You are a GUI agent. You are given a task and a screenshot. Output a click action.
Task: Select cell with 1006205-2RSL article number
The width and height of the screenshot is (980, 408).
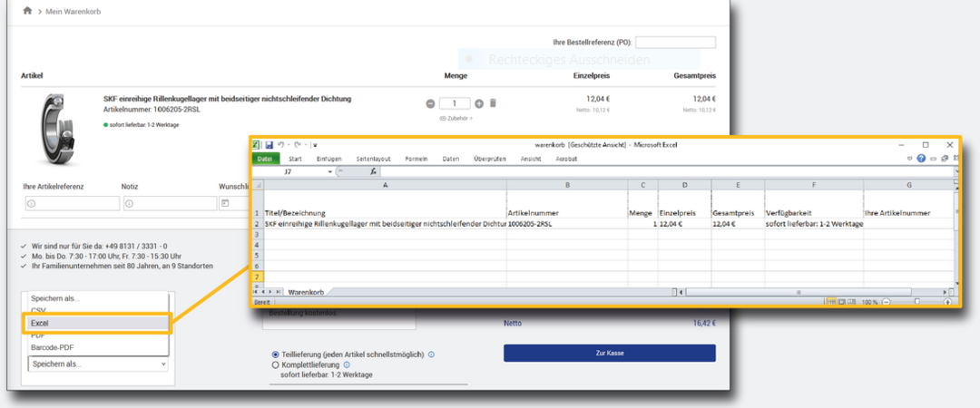567,224
